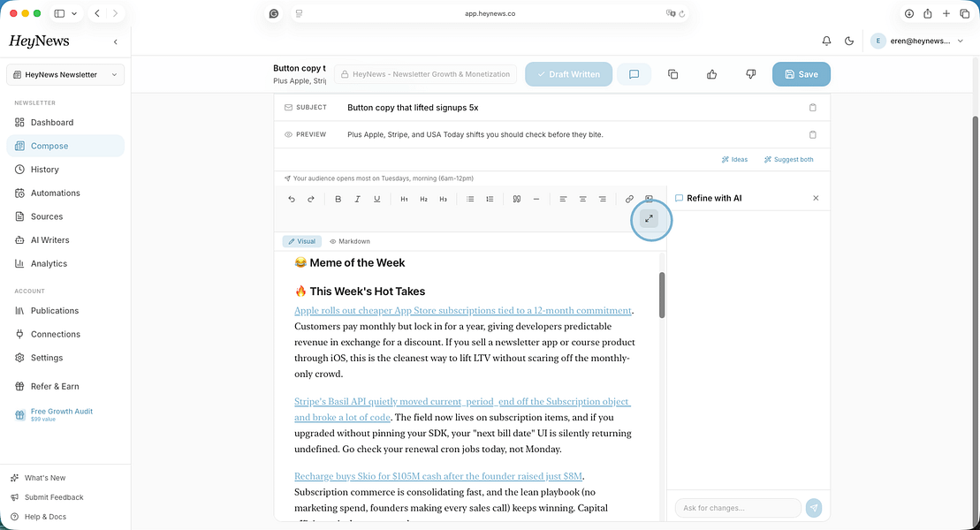Open account Settings
The height and width of the screenshot is (530, 980).
(x=65, y=358)
